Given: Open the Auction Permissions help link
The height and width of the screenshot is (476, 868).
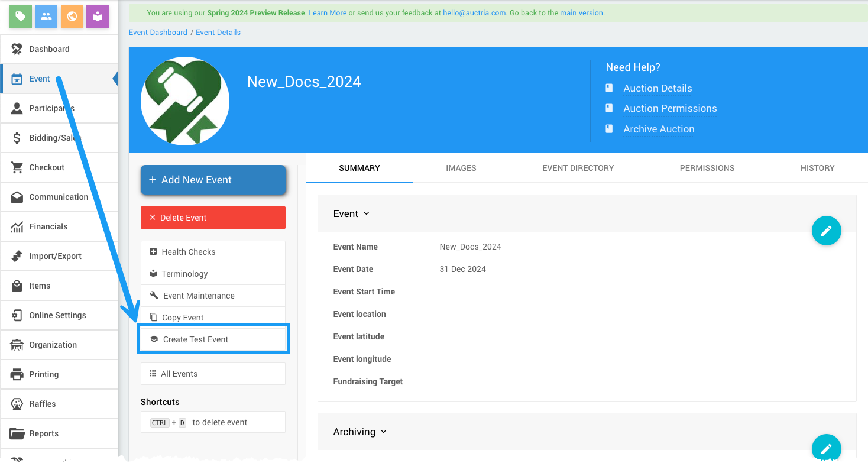Looking at the screenshot, I should click(x=670, y=108).
